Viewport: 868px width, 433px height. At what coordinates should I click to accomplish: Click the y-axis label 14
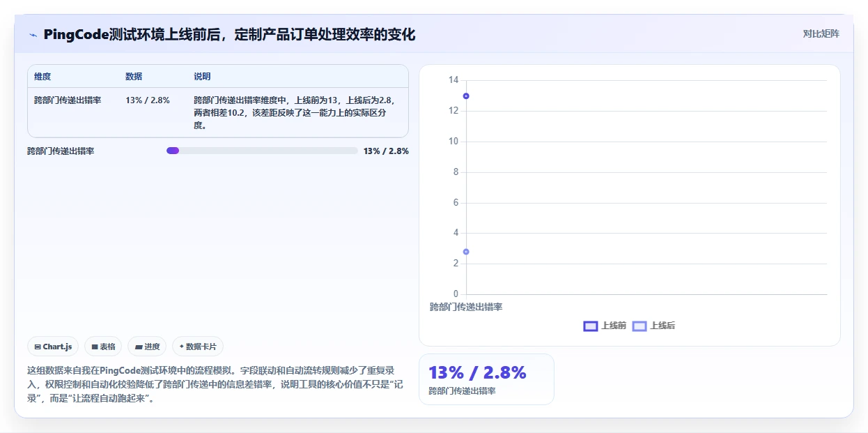(x=454, y=80)
